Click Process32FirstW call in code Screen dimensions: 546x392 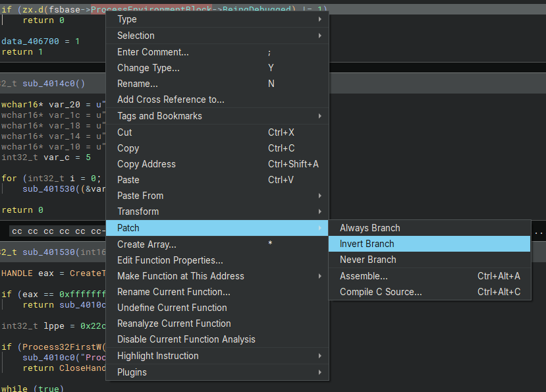(62, 347)
